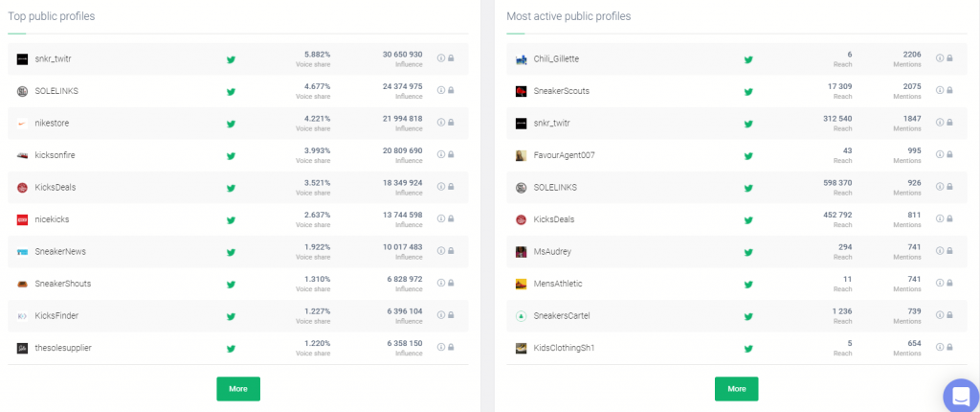Click the Top public profiles heading
Image resolution: width=980 pixels, height=412 pixels.
pyautogui.click(x=52, y=16)
